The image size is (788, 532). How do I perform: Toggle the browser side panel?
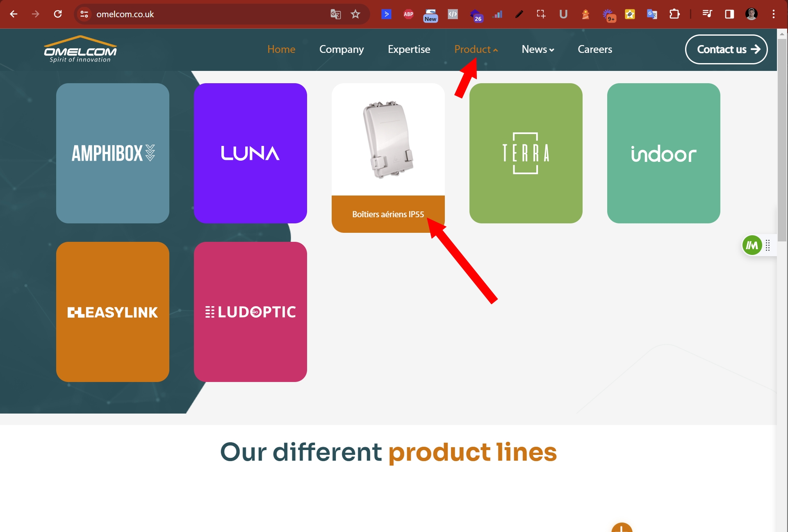tap(729, 14)
